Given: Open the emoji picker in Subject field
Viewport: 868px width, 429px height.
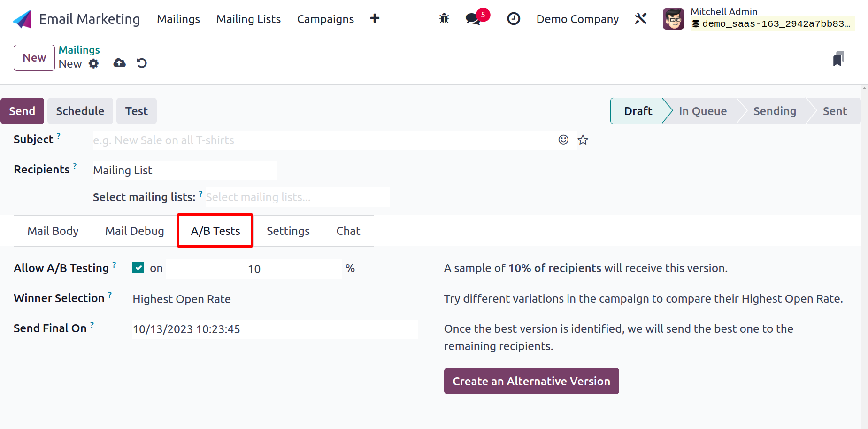Looking at the screenshot, I should (x=563, y=140).
